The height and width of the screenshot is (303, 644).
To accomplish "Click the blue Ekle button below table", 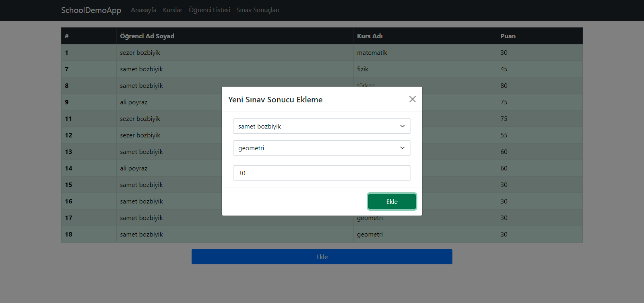I will tap(322, 257).
